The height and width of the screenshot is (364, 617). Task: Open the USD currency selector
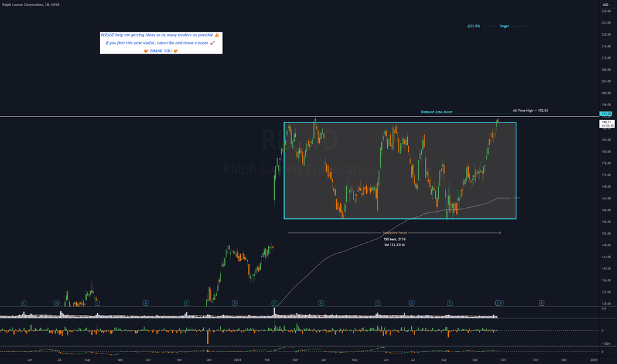tap(605, 5)
